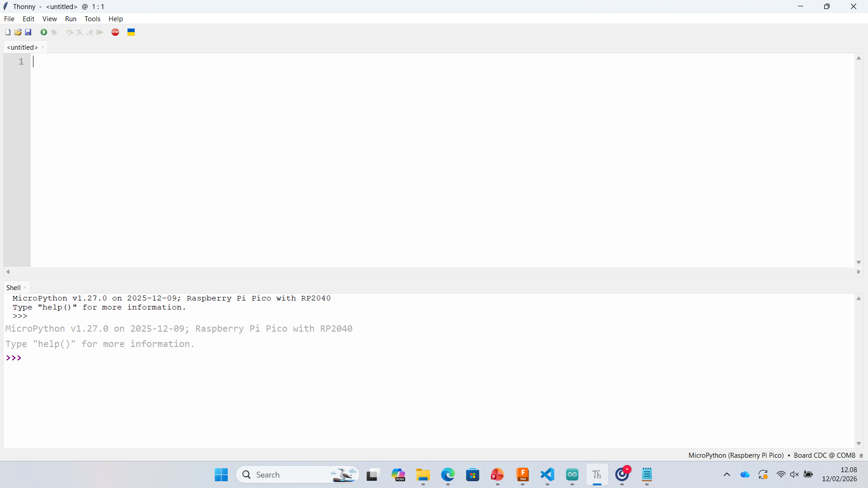The width and height of the screenshot is (868, 488).
Task: Click the Resume debugging icon
Action: click(100, 32)
